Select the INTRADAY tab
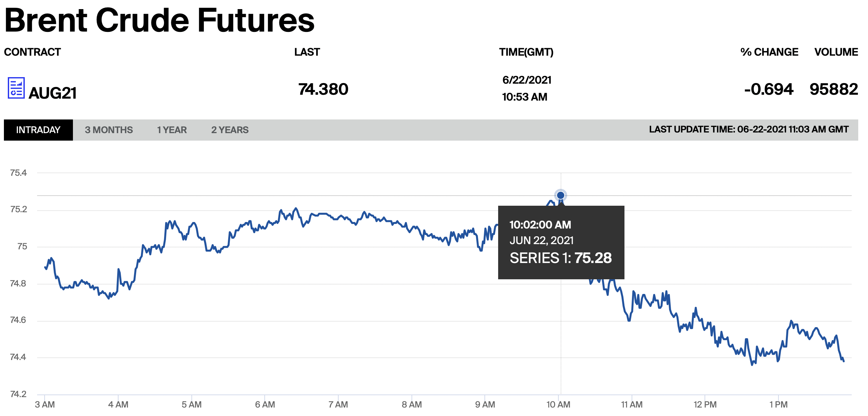The width and height of the screenshot is (868, 416). 38,130
